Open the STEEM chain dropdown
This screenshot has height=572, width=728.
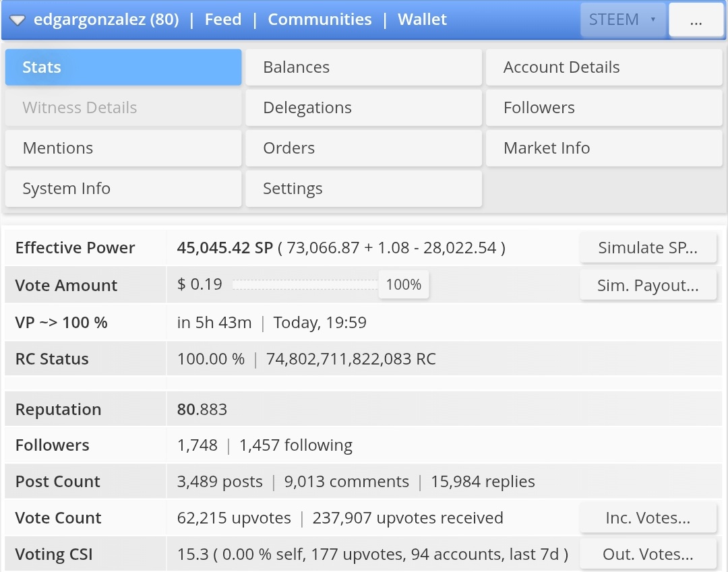(x=622, y=20)
